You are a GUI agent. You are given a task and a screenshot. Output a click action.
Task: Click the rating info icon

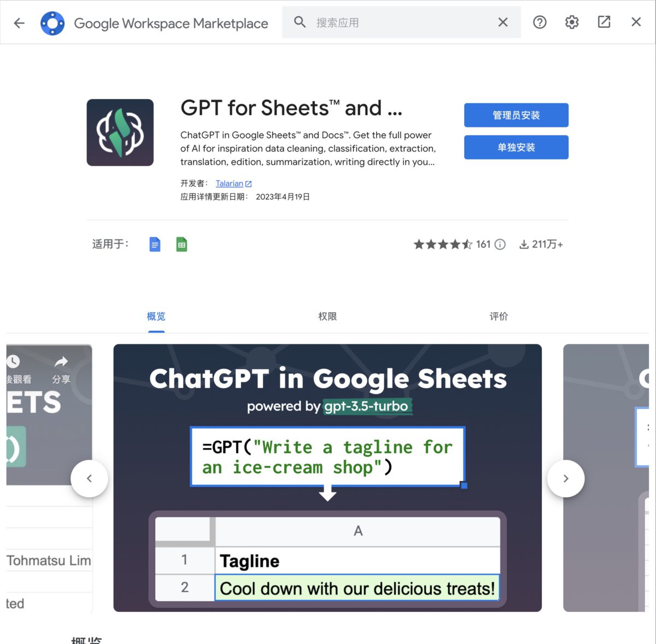click(500, 244)
